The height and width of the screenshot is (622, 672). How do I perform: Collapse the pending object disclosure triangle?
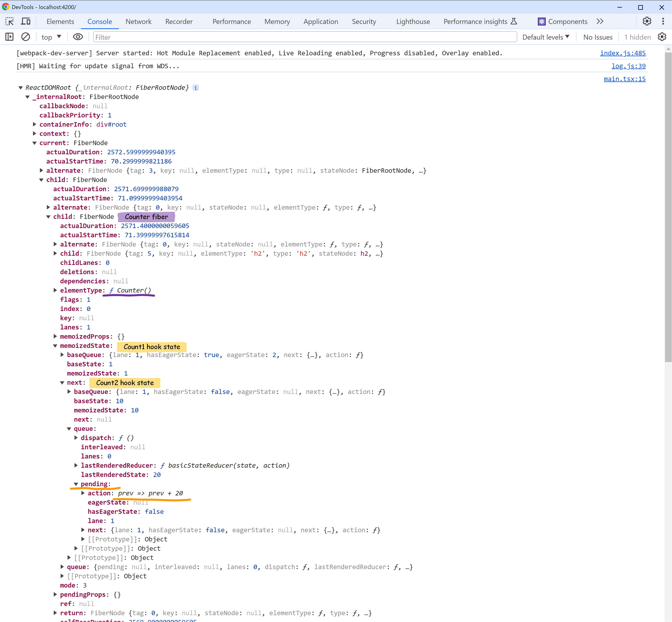[x=76, y=484]
